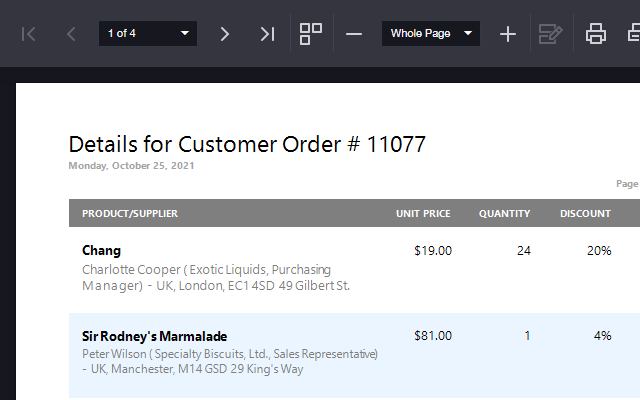Zoom in on the report
Screen dimensions: 640x400
pos(508,34)
